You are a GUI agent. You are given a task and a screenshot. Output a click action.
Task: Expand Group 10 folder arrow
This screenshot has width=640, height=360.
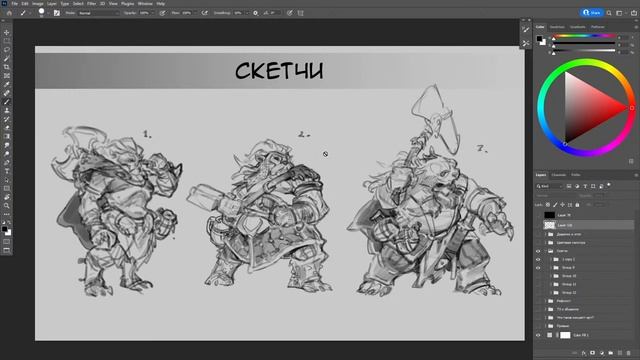coord(551,276)
